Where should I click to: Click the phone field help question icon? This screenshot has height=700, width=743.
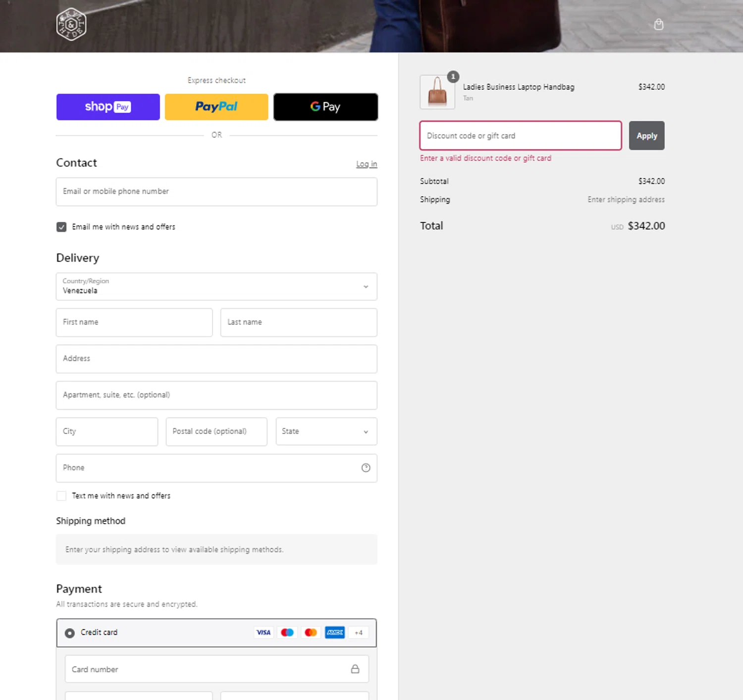pyautogui.click(x=366, y=468)
